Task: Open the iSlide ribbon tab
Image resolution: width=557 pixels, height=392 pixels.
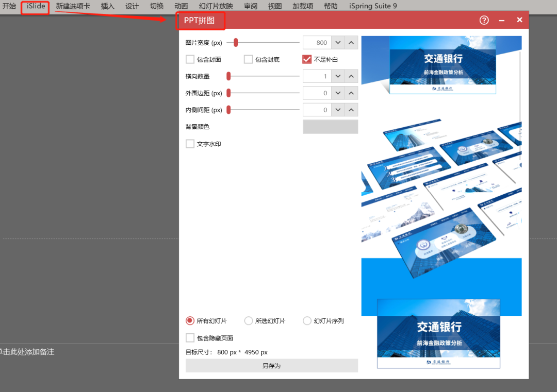Action: [x=36, y=6]
